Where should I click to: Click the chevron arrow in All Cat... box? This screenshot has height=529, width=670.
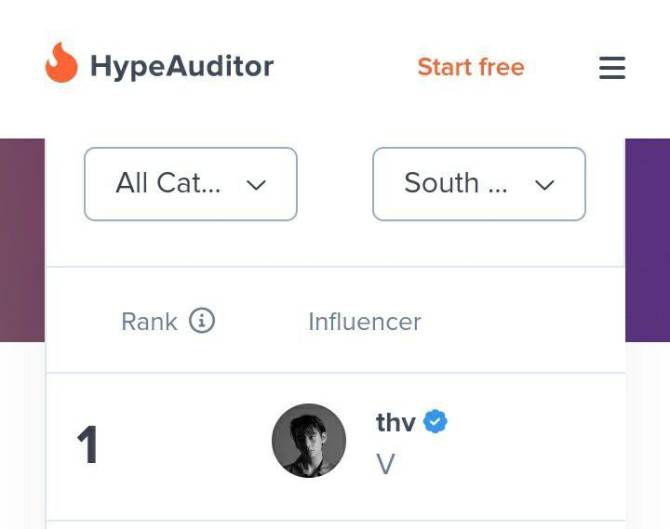(x=256, y=185)
